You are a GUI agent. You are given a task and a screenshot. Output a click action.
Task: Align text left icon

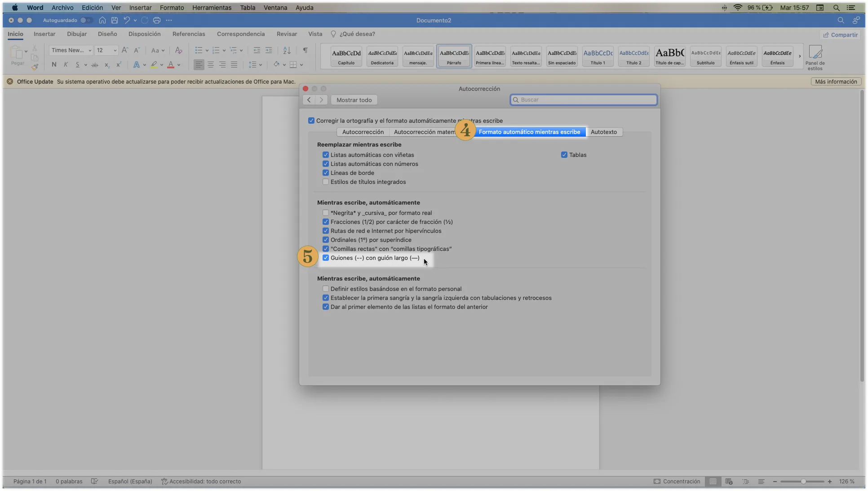pyautogui.click(x=199, y=65)
